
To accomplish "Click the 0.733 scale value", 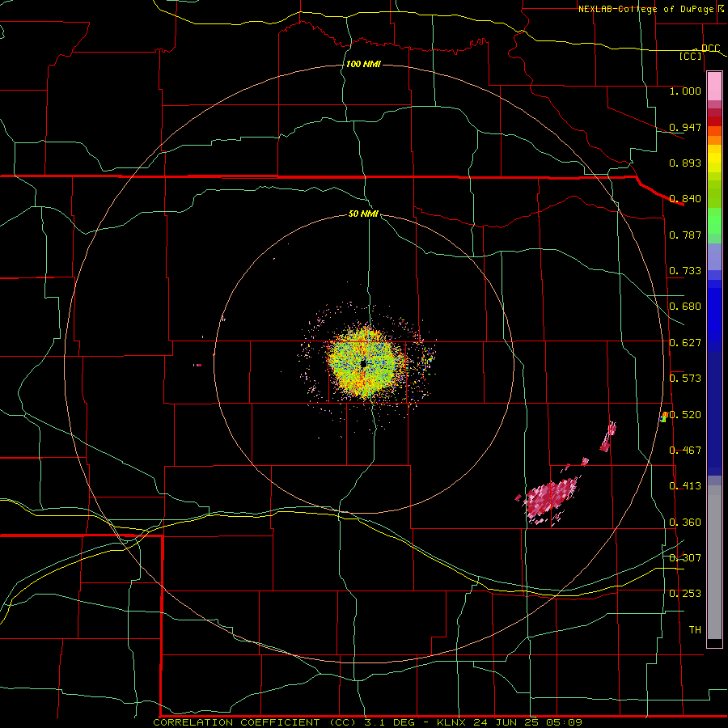I will pos(685,271).
